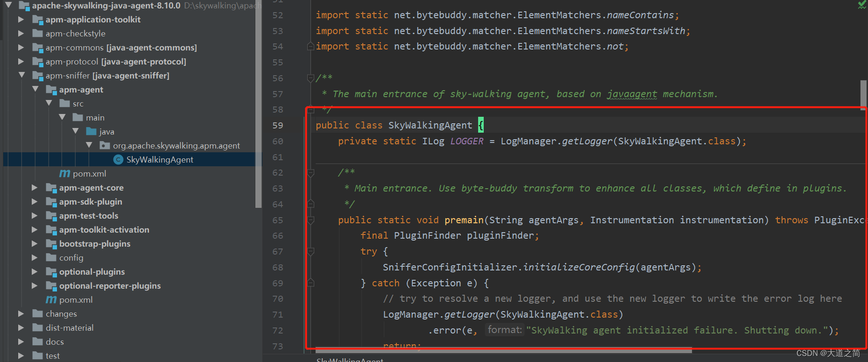
Task: Click the org.apache.skywalking.apm.agent package icon
Action: (105, 145)
